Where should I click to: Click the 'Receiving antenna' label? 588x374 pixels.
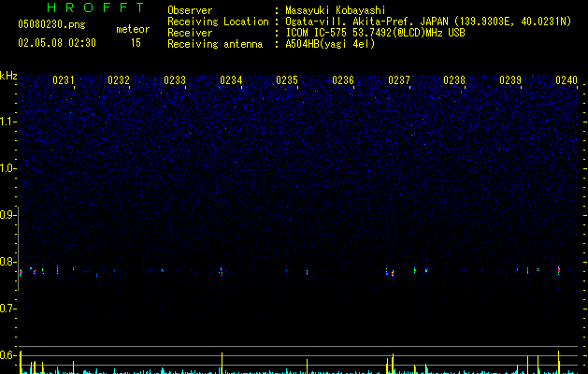pos(215,44)
